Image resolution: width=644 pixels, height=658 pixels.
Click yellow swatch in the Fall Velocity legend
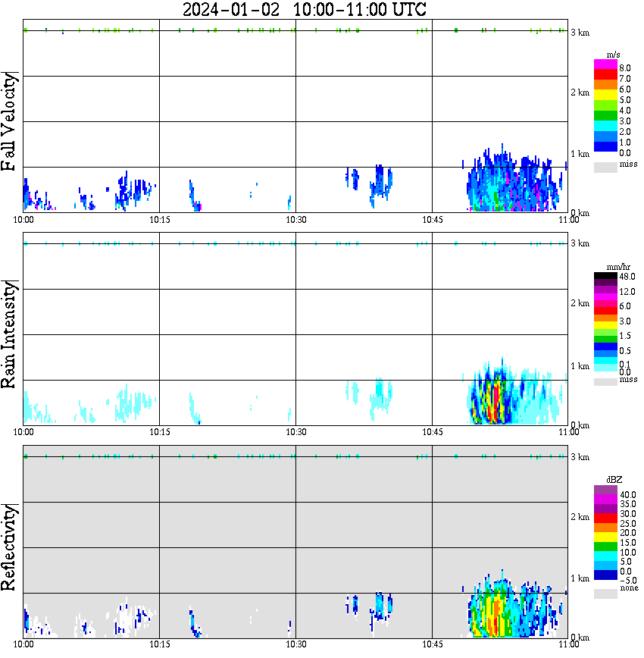pos(605,95)
